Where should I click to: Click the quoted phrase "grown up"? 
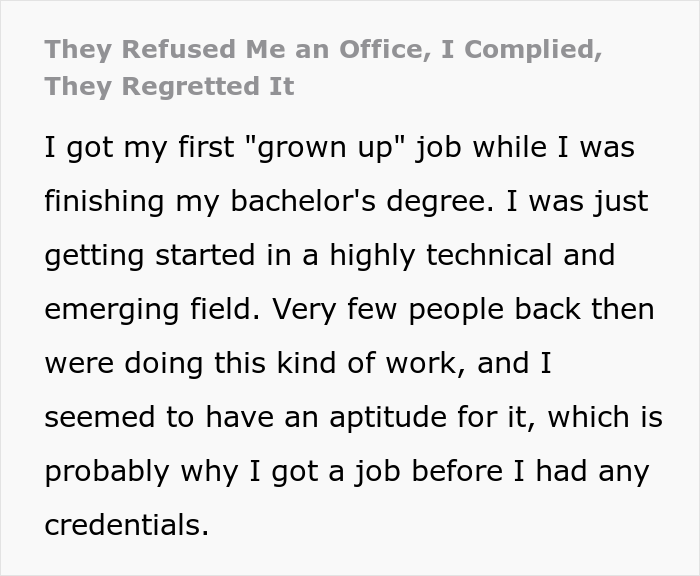coord(320,148)
